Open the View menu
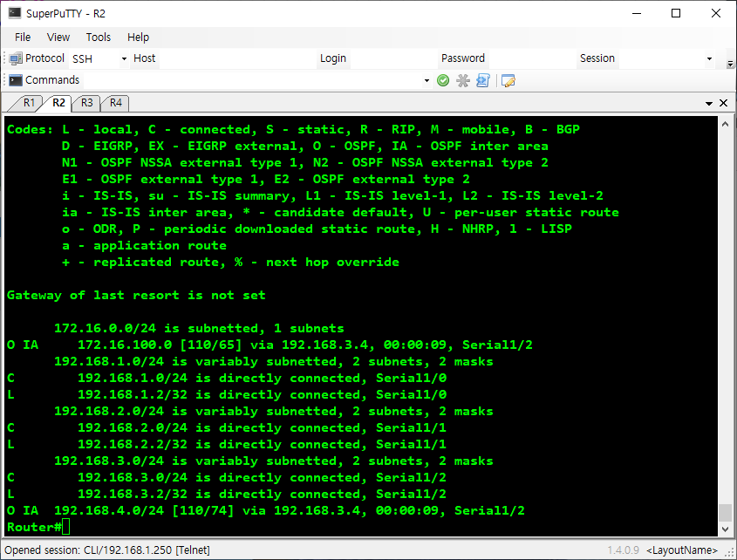 tap(58, 38)
